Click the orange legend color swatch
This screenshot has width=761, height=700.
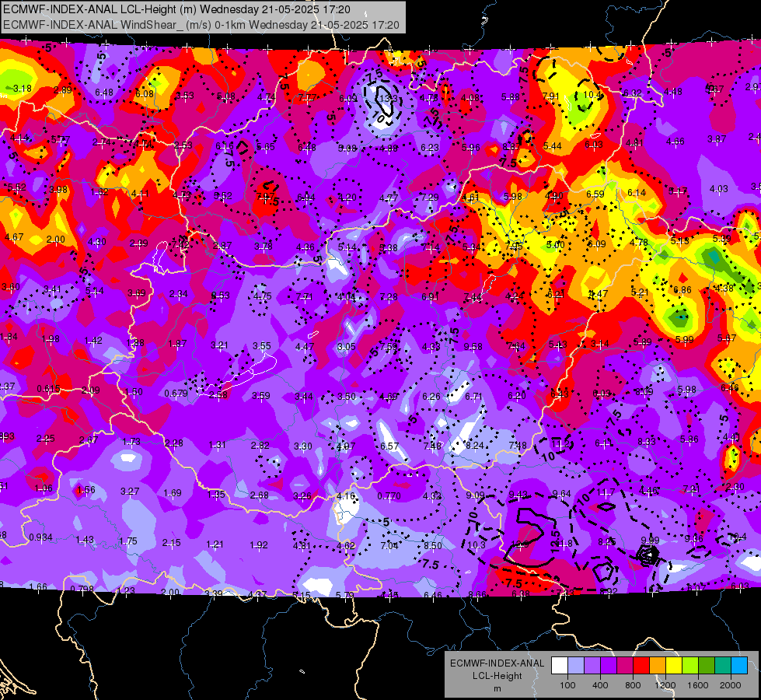[658, 666]
